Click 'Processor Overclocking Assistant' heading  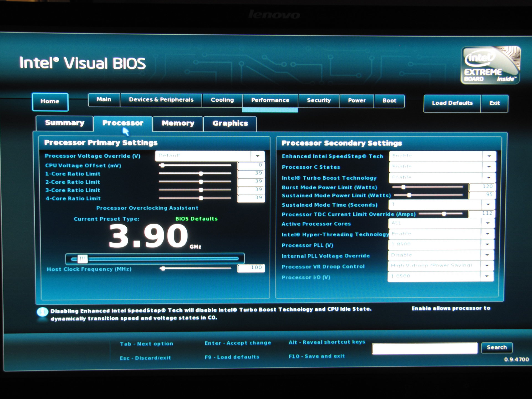[x=147, y=208]
